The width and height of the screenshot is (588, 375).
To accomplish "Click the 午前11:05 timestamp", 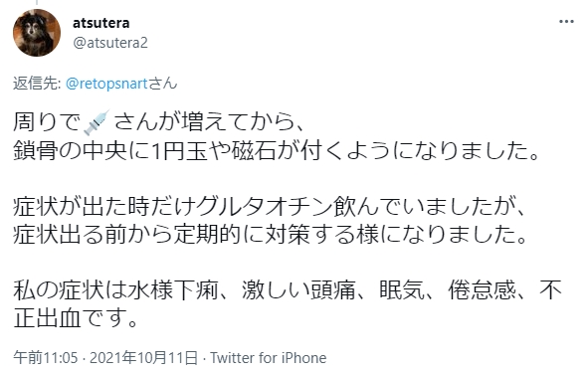I will pos(46,358).
